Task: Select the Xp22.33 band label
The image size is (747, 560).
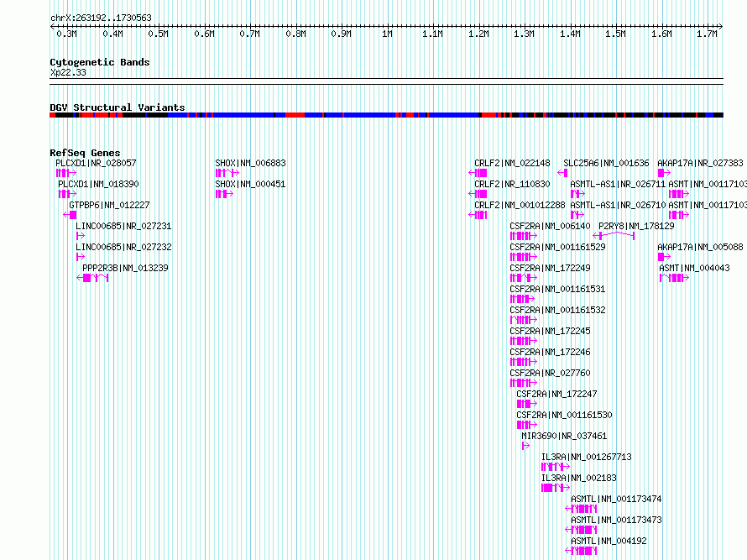Action: pos(68,72)
